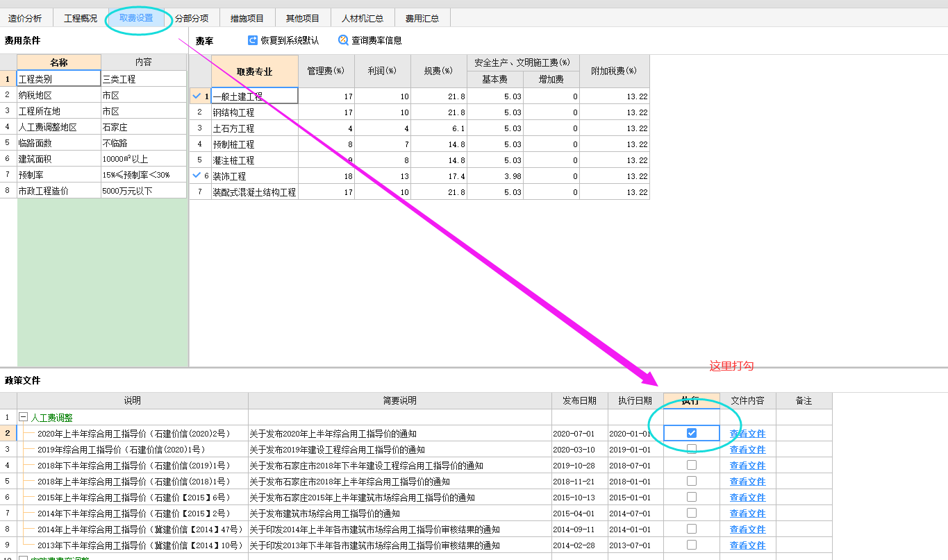This screenshot has height=560, width=948.
Task: Select the 不临路 value cell
Action: point(144,143)
